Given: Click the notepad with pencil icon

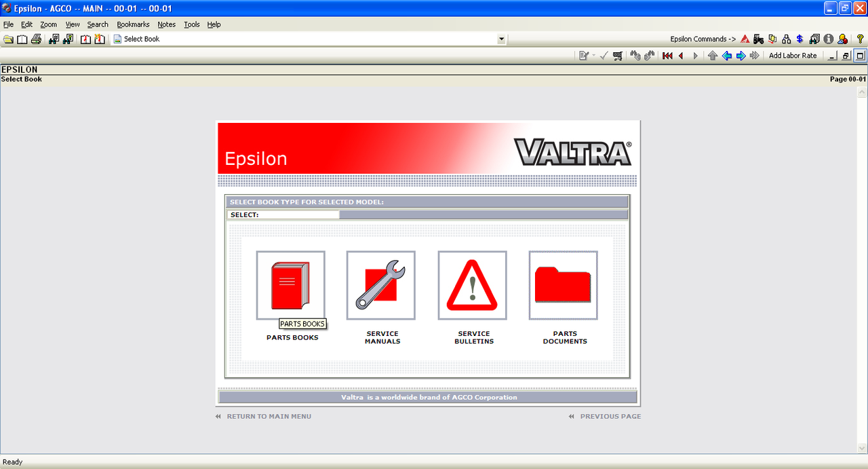Looking at the screenshot, I should (583, 56).
